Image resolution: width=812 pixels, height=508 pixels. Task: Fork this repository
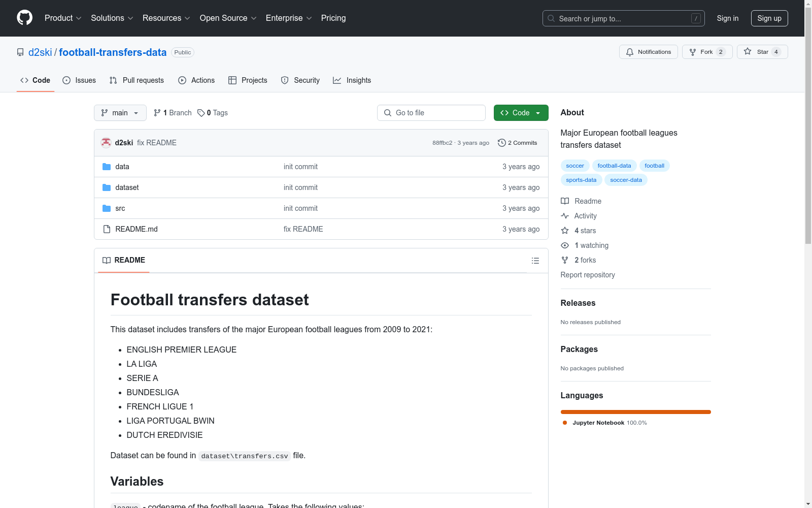click(707, 52)
